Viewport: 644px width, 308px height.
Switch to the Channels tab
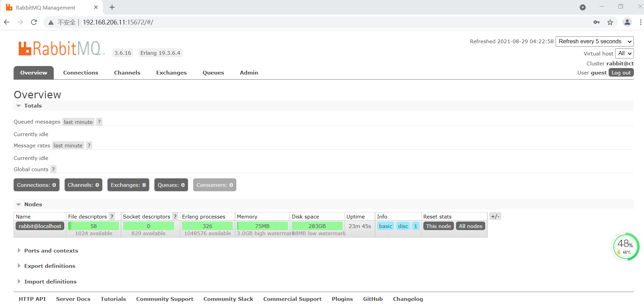(127, 73)
